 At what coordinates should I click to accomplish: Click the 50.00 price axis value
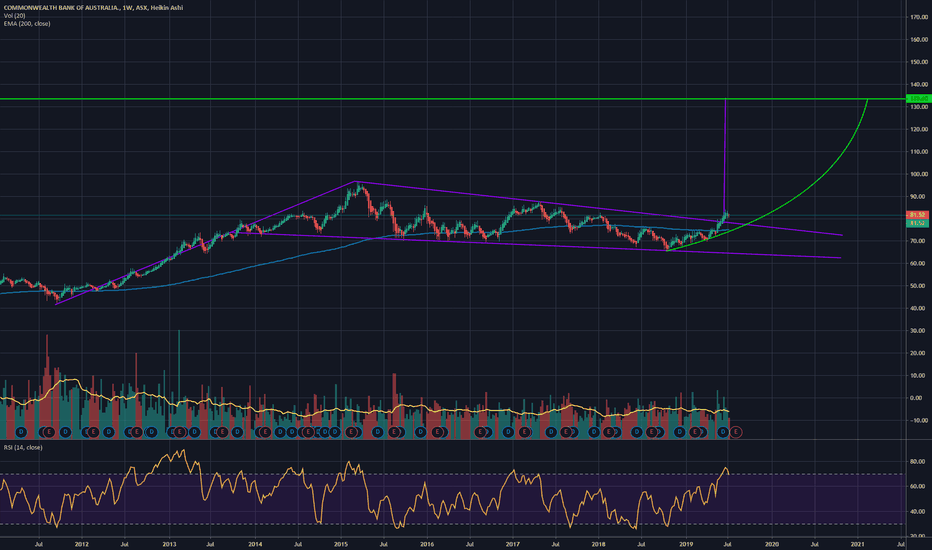tap(919, 286)
